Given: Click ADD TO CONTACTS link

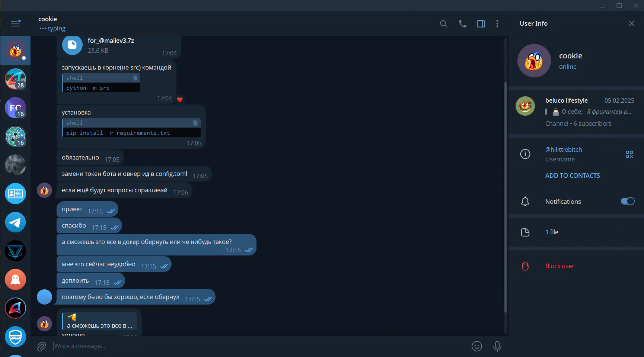Looking at the screenshot, I should [573, 176].
